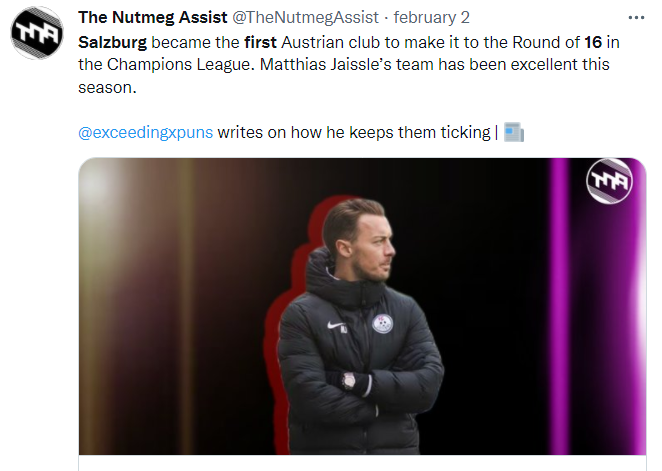Open The Nutmeg Assist display name
The height and width of the screenshot is (471, 662).
(153, 17)
